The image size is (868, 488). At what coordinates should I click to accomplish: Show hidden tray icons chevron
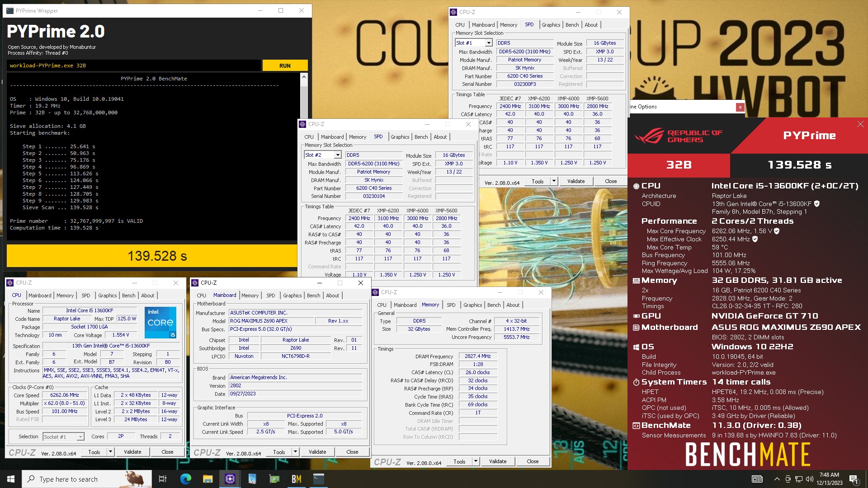point(777,479)
